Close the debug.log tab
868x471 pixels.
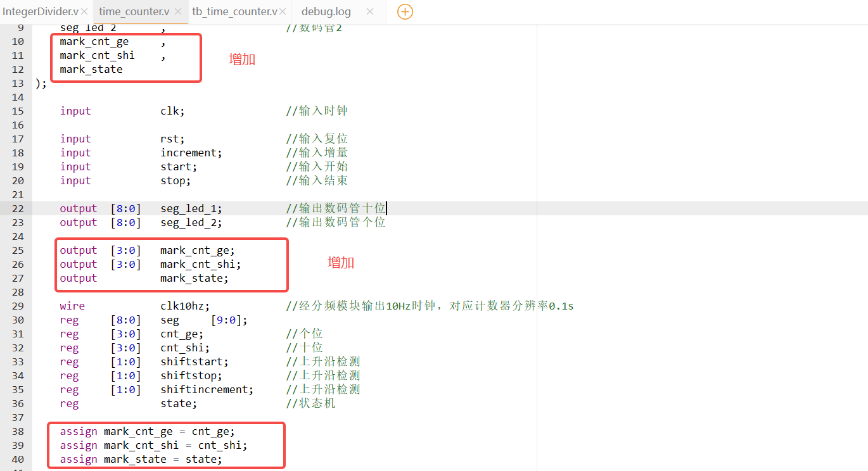pyautogui.click(x=370, y=11)
